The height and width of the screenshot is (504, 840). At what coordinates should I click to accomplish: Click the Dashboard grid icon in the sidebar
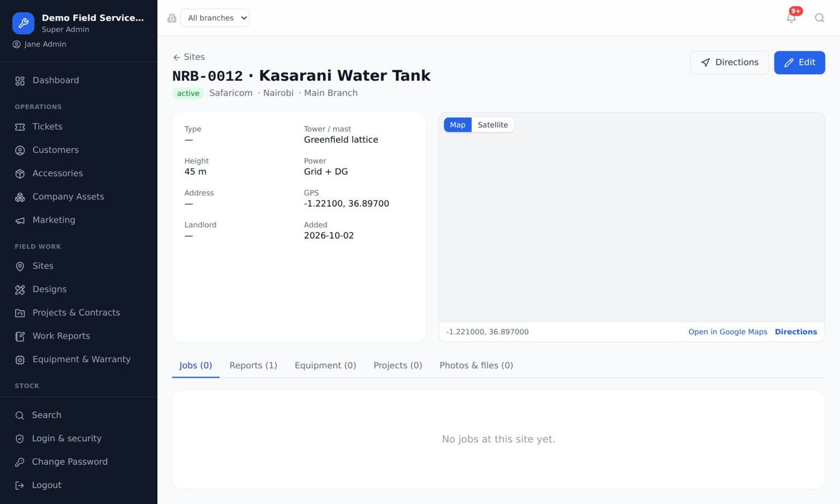coord(20,80)
